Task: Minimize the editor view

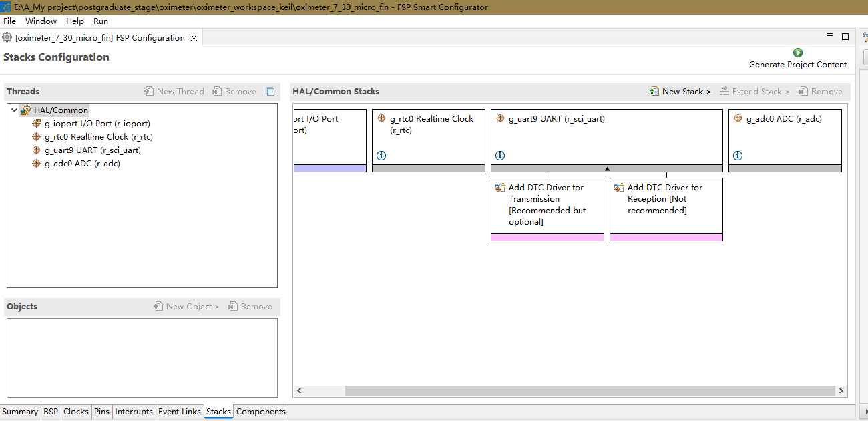Action: click(830, 35)
